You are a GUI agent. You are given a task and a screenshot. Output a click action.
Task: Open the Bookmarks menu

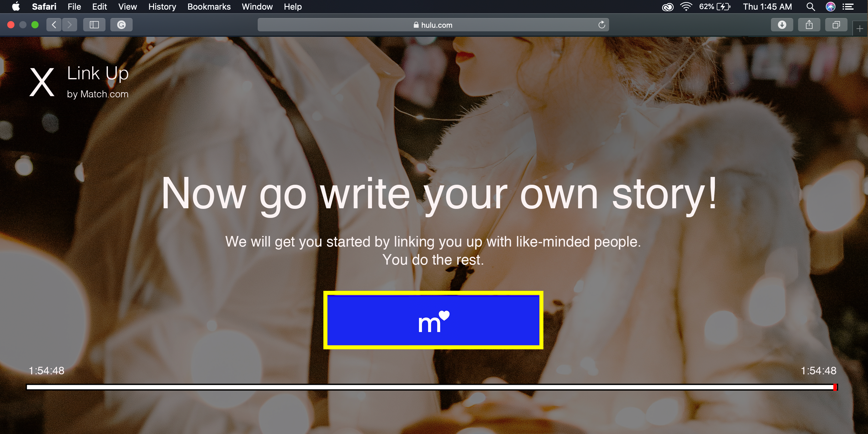pyautogui.click(x=209, y=7)
